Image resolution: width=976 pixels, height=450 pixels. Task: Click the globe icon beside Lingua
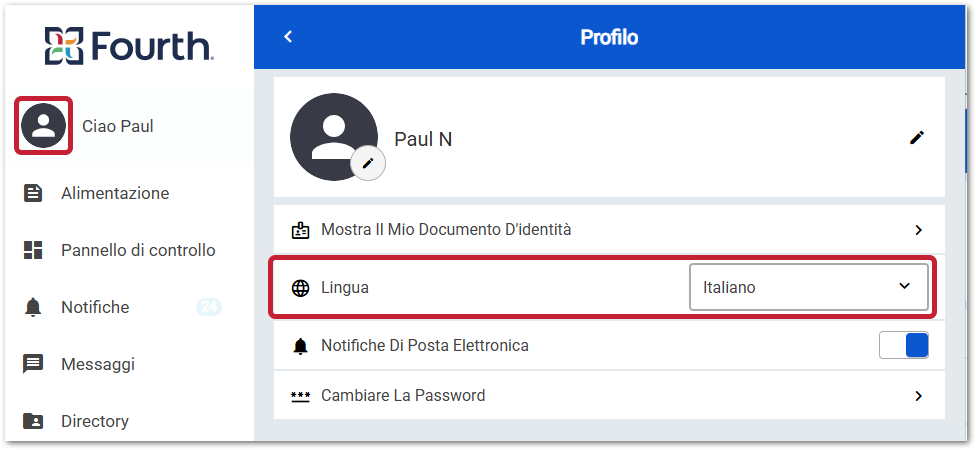pos(300,288)
